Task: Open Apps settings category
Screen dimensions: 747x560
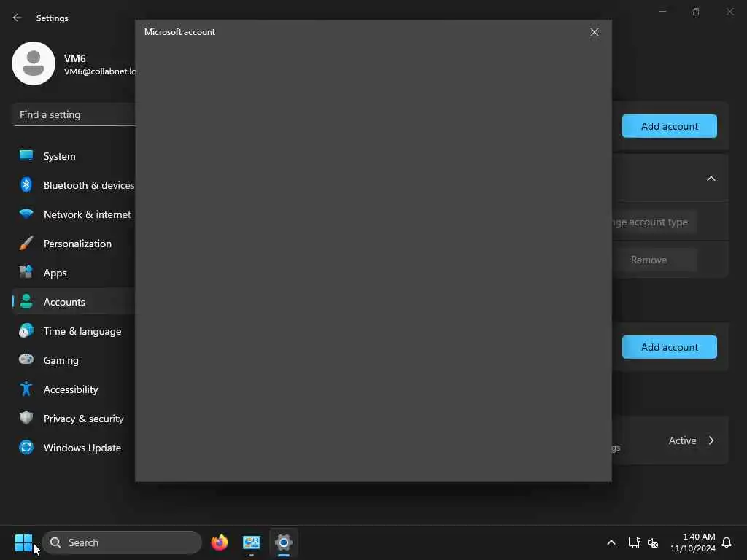Action: tap(74, 273)
